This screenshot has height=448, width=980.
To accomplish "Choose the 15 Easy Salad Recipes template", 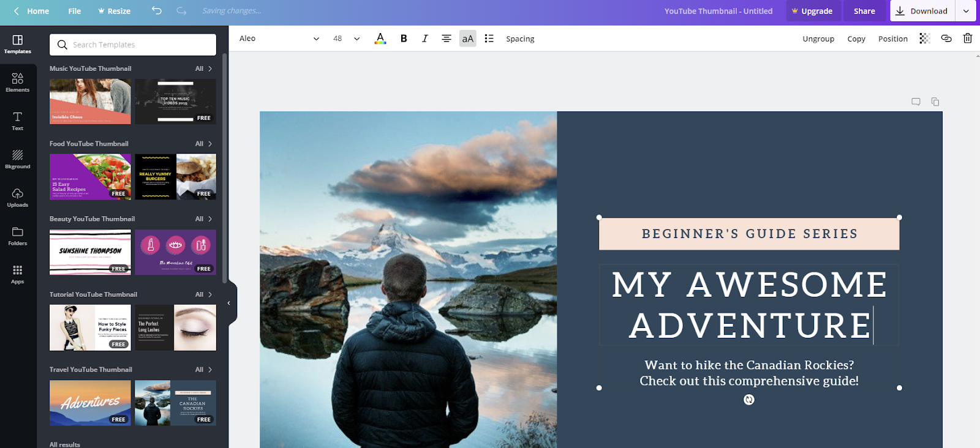I will 90,177.
